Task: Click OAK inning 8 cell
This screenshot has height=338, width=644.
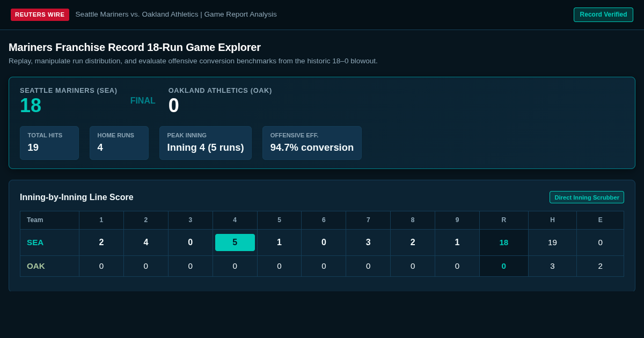Action: 413,266
